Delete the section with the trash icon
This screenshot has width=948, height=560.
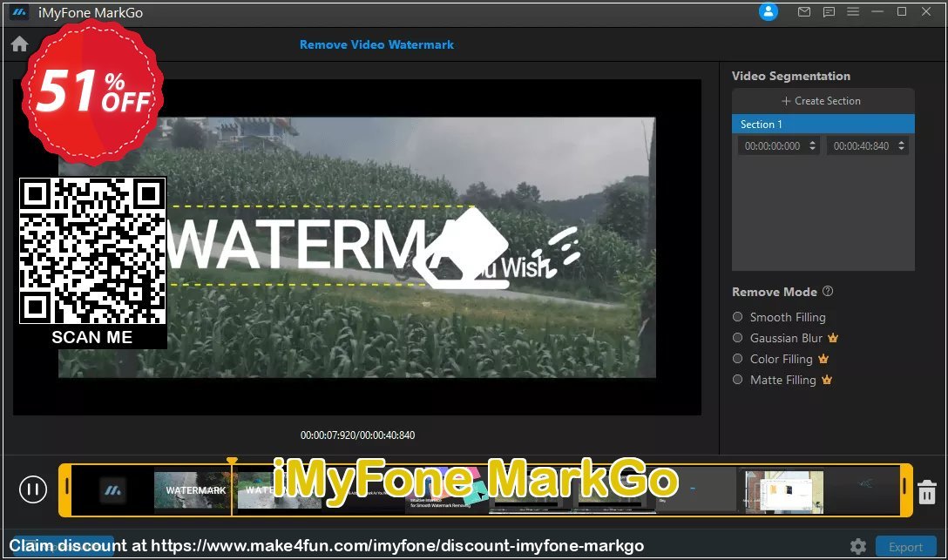pos(927,492)
